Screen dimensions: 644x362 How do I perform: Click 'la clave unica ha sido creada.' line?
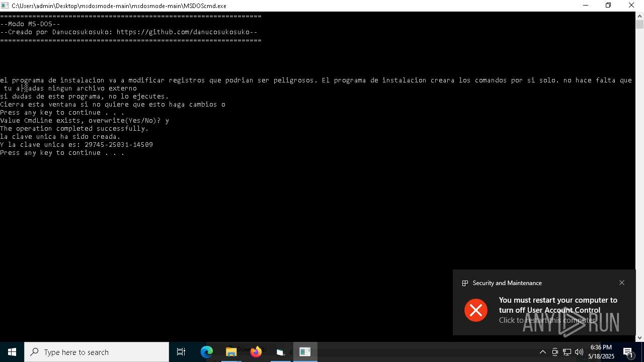[x=60, y=137]
